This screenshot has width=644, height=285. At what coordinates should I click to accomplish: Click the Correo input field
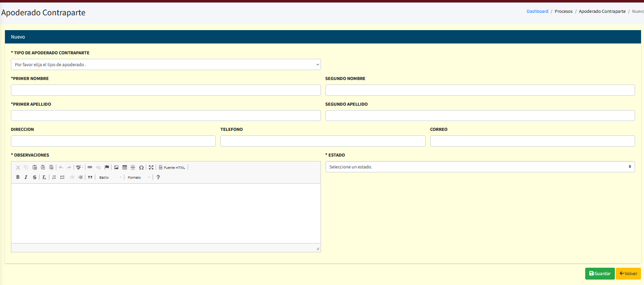tap(532, 141)
